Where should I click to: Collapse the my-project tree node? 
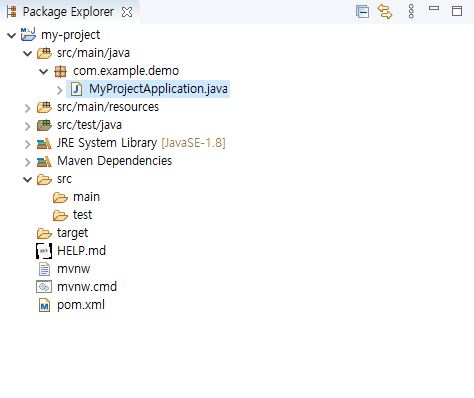12,35
